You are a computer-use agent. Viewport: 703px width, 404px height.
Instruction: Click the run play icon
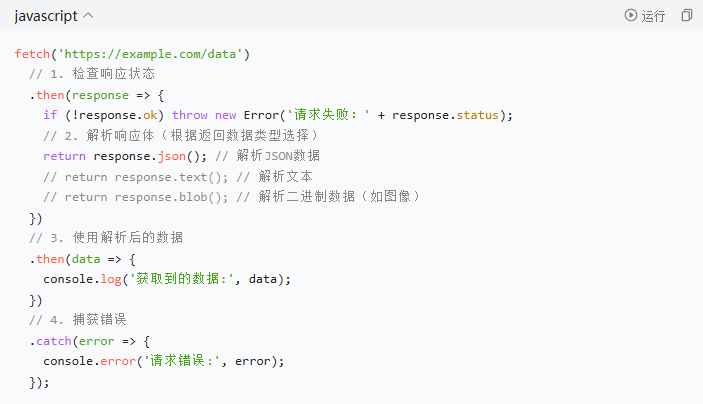pos(630,16)
